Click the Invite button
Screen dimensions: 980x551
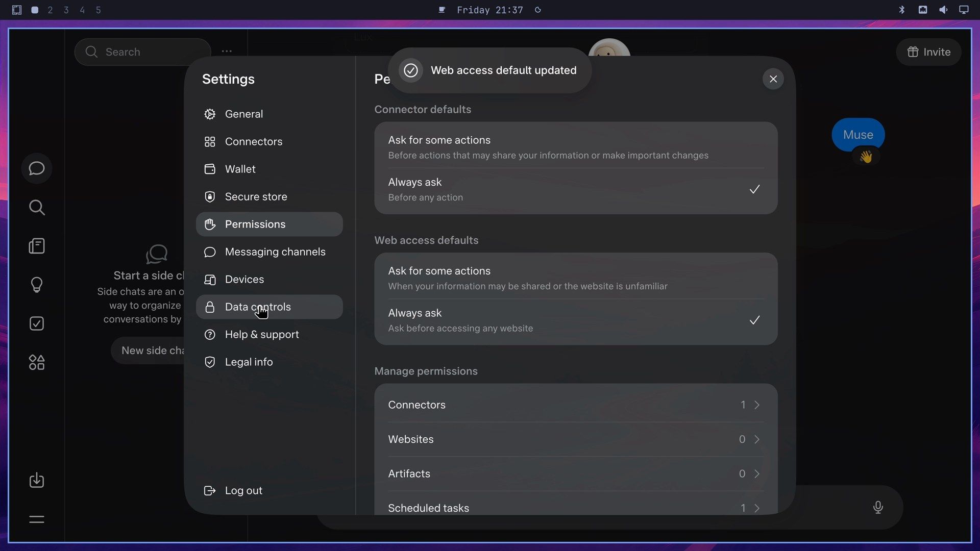click(928, 52)
